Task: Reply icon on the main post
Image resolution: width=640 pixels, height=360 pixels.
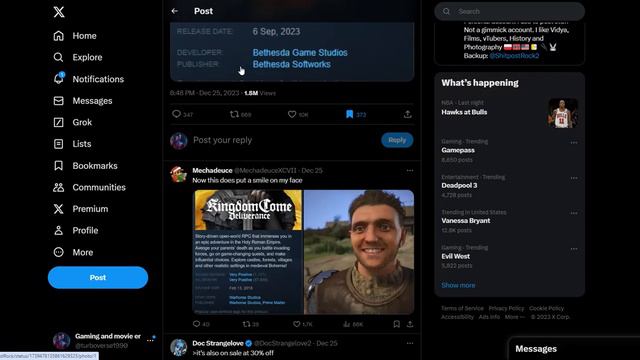Action: (176, 114)
